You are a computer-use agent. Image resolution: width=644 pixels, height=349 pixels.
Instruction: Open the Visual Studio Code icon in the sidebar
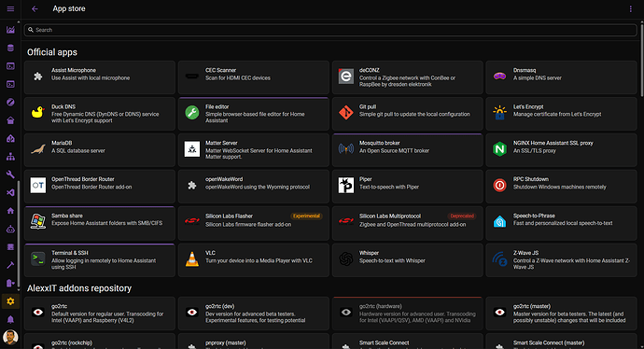[10, 192]
